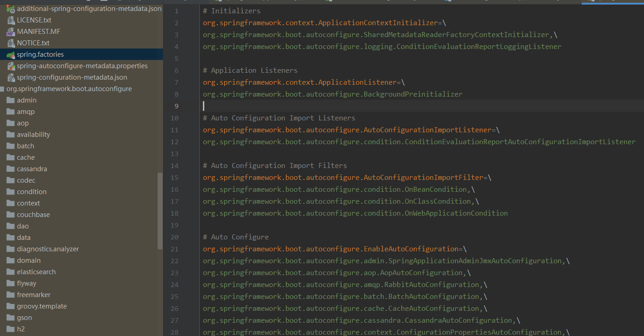Select the groovy.template package
Viewport: 644px width, 336px height.
42,306
